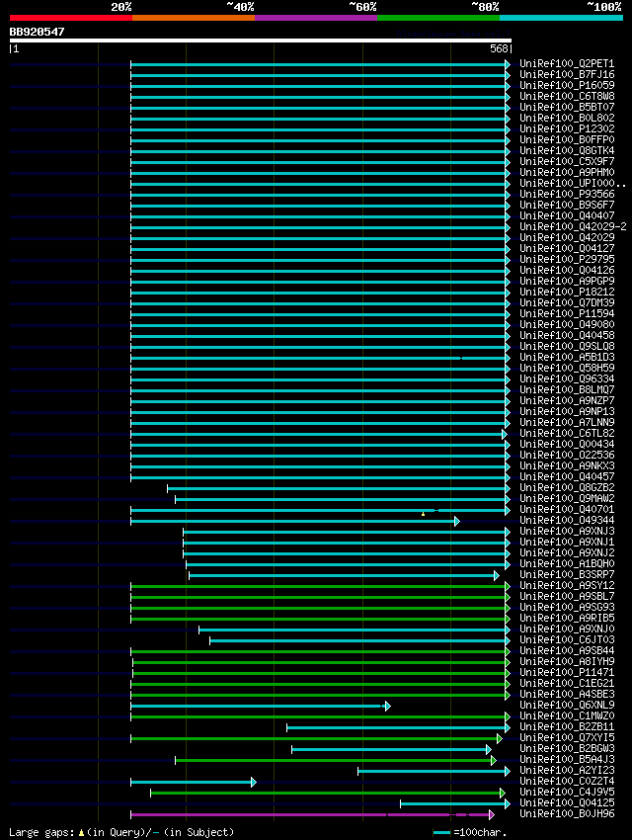The height and width of the screenshot is (840, 632).
Task: Open UniRef100_P11471 hit
Action: (x=567, y=672)
